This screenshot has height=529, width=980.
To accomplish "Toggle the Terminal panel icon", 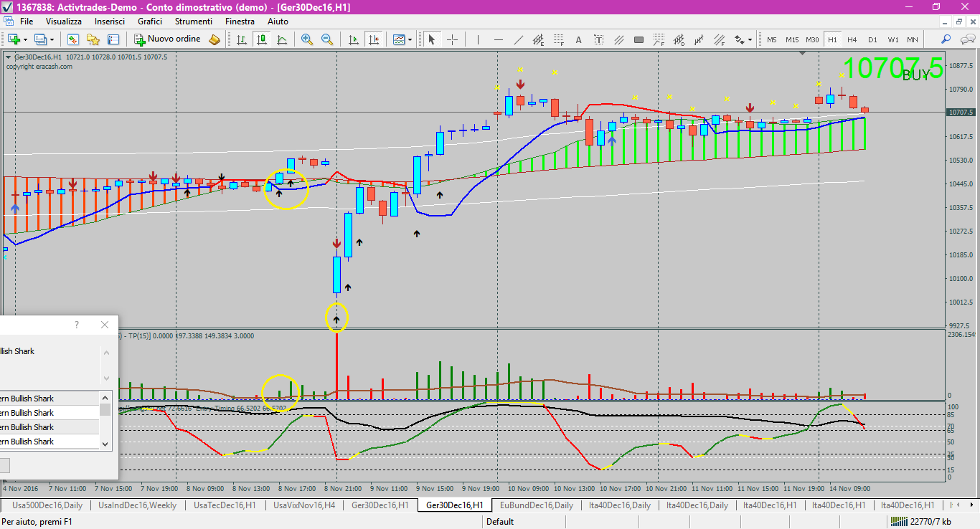I will tap(113, 39).
